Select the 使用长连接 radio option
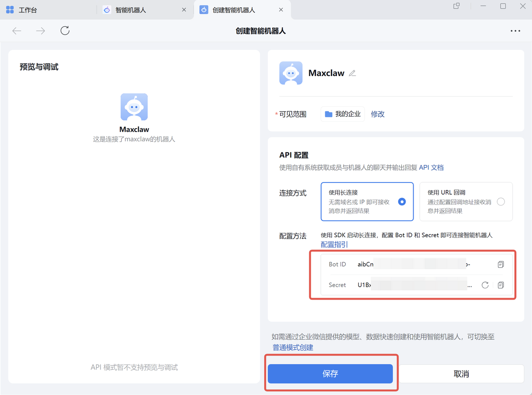This screenshot has height=395, width=532. click(401, 202)
